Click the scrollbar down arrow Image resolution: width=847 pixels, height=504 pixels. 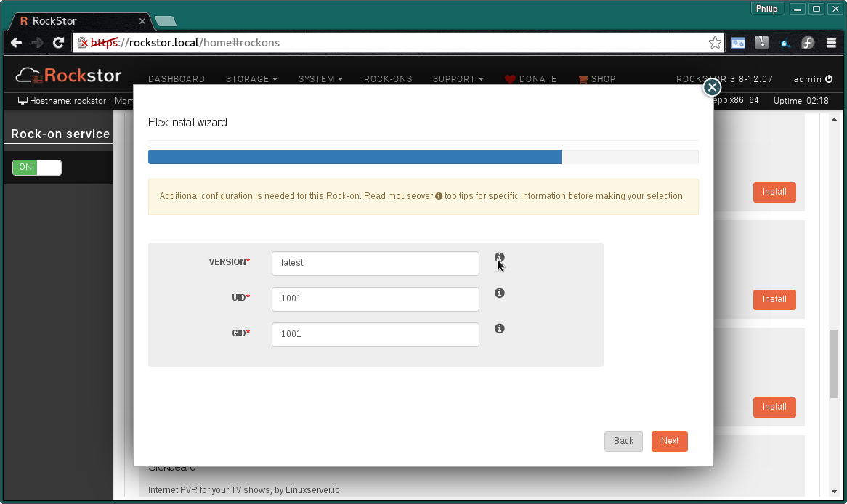834,492
